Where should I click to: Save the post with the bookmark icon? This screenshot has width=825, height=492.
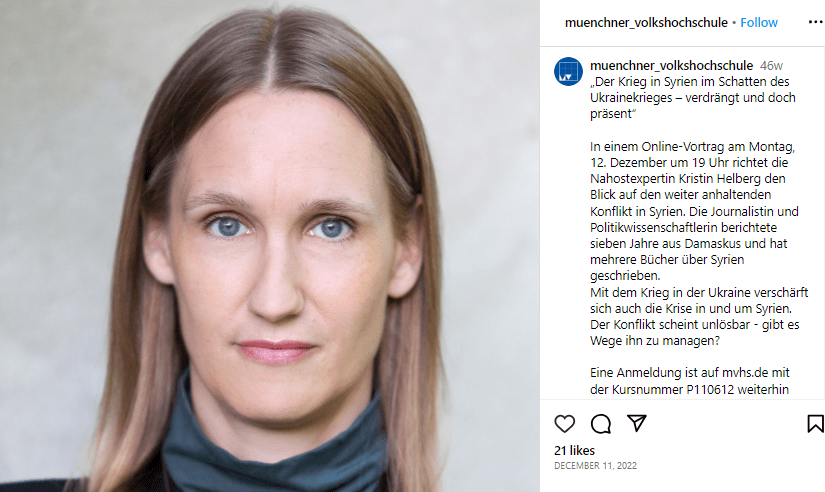pos(816,424)
